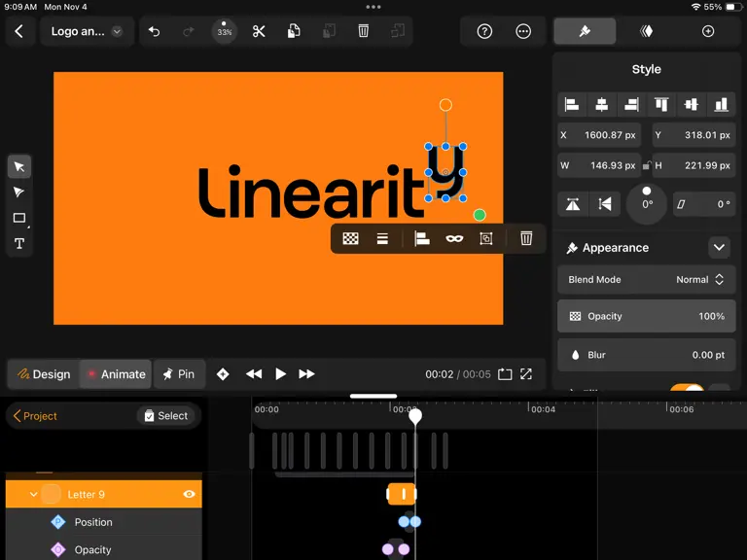Click the timeline playhead marker
Image resolution: width=747 pixels, height=560 pixels.
[x=415, y=416]
